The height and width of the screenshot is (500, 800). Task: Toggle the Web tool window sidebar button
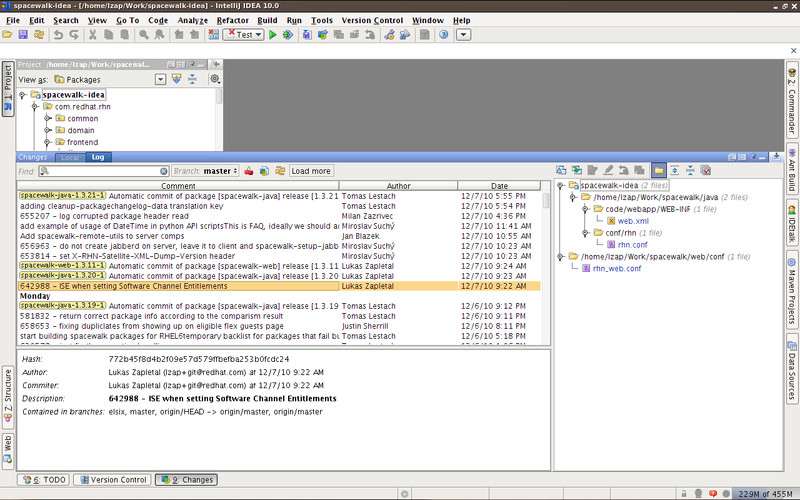[x=8, y=450]
